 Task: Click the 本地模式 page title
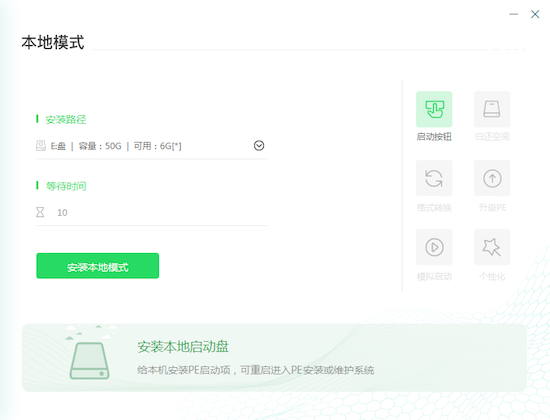pos(53,42)
